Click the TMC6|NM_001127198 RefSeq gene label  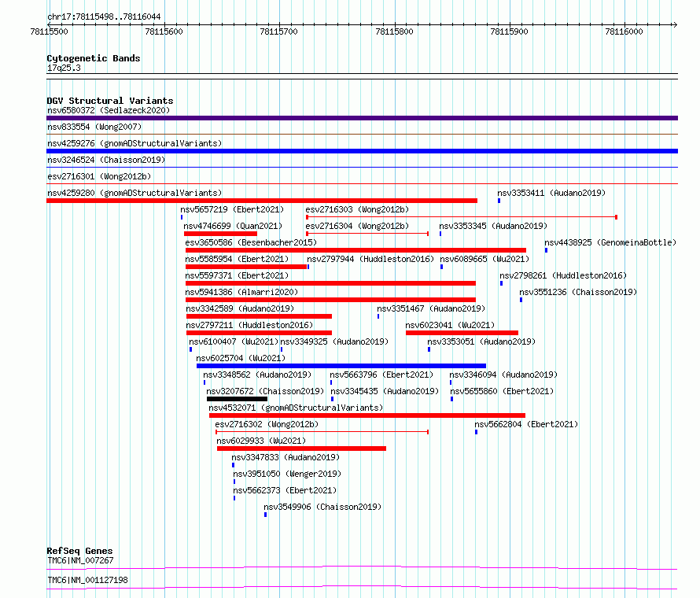87,580
